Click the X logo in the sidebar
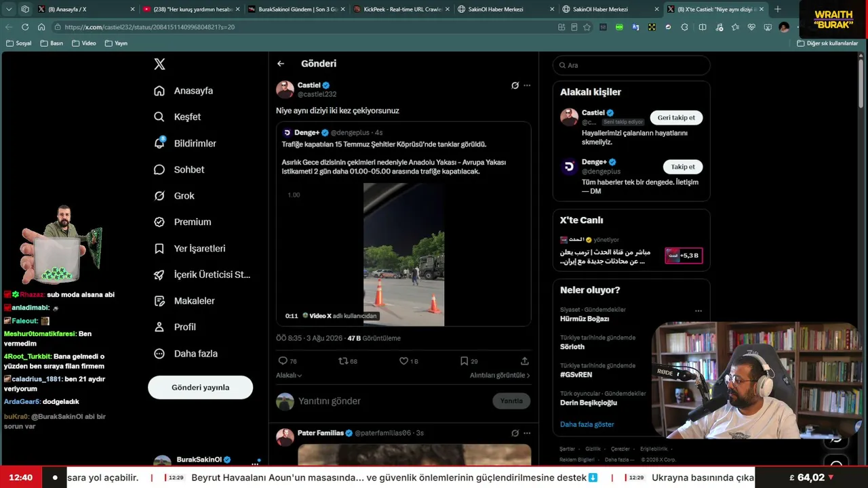This screenshot has height=488, width=868. 159,64
